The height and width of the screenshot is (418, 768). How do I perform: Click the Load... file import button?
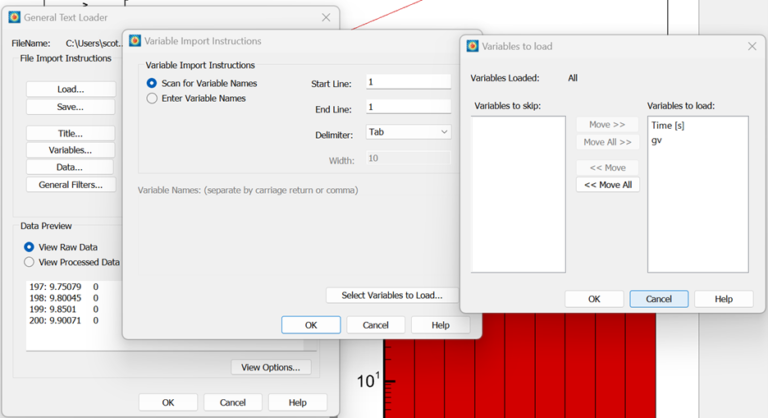70,89
